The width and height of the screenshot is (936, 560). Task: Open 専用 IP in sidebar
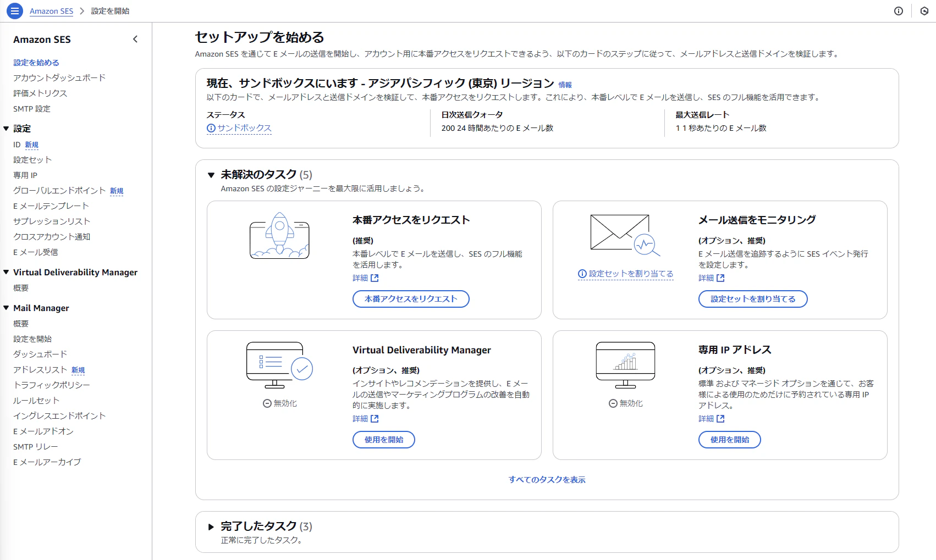click(x=25, y=175)
